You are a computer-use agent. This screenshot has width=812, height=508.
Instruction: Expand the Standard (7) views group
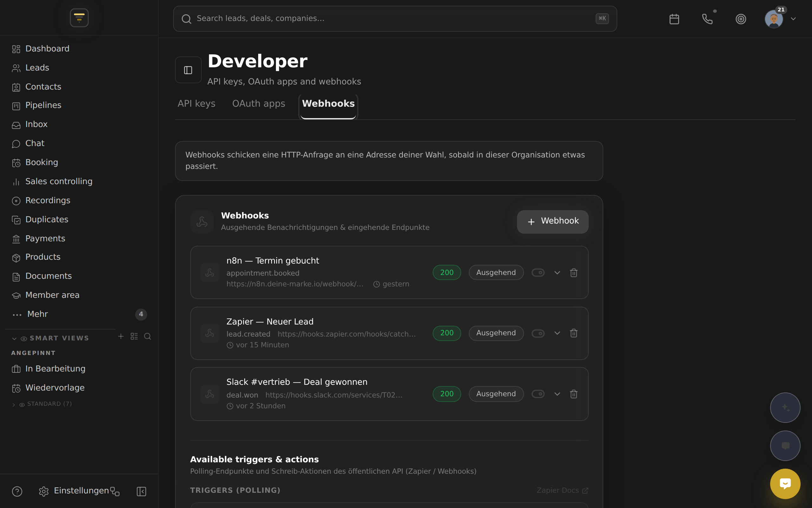click(x=42, y=404)
